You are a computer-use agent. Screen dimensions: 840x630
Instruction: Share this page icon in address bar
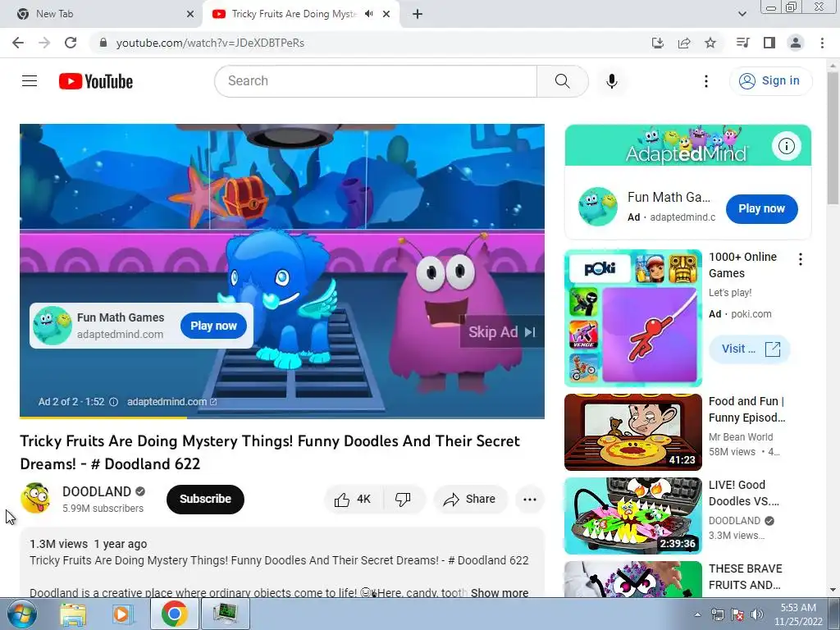click(x=684, y=43)
